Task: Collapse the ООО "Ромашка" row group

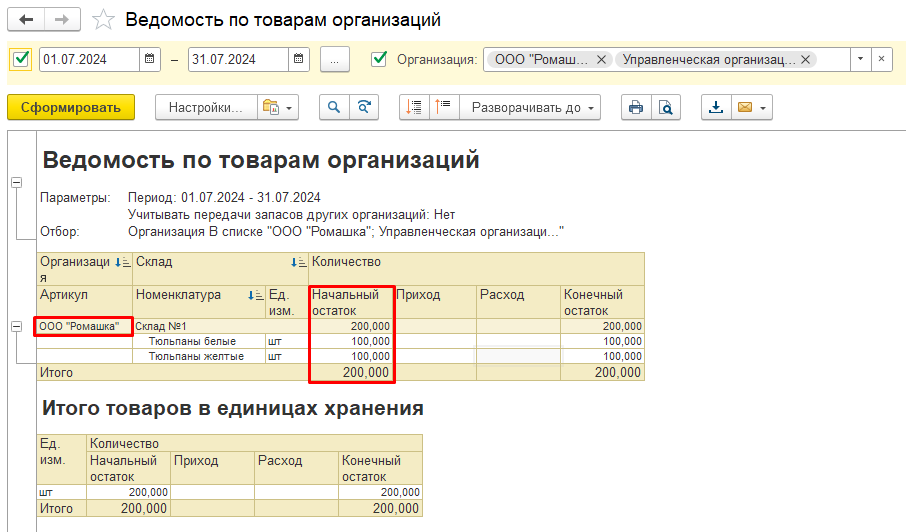Action: click(16, 326)
